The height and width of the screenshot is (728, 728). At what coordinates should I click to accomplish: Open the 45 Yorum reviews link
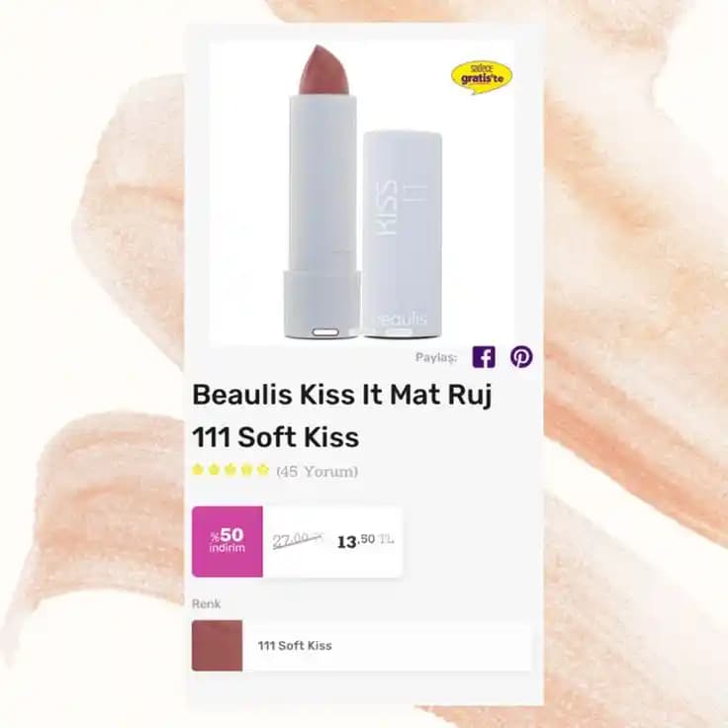pos(318,472)
